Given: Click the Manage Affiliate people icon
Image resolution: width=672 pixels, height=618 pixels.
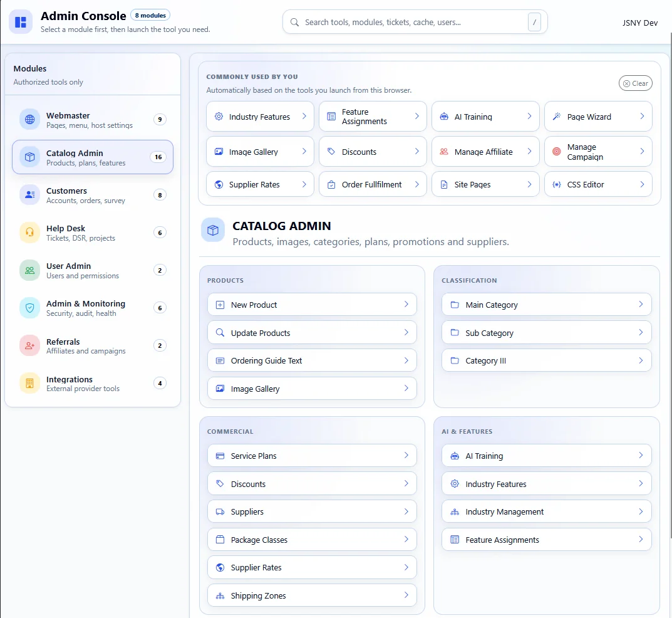Looking at the screenshot, I should click(444, 152).
